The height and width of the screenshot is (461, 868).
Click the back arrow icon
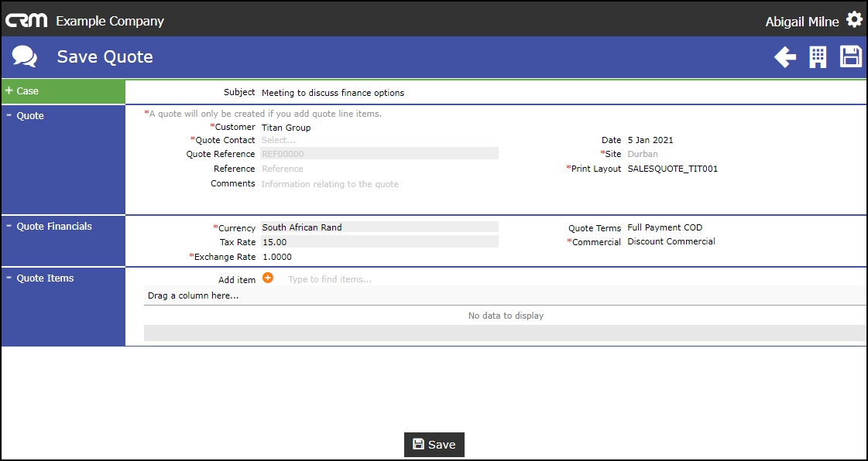(x=785, y=57)
